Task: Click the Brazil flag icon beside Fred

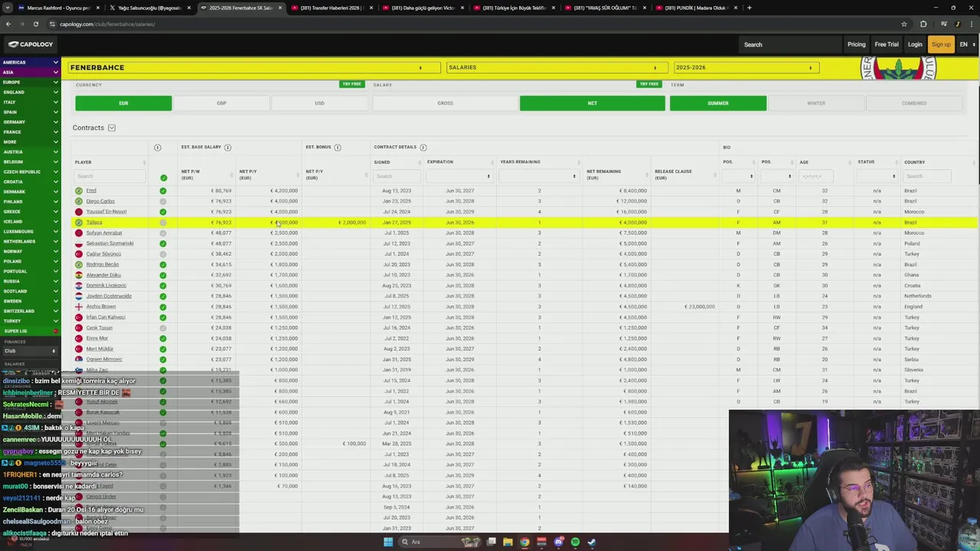Action: [x=79, y=191]
